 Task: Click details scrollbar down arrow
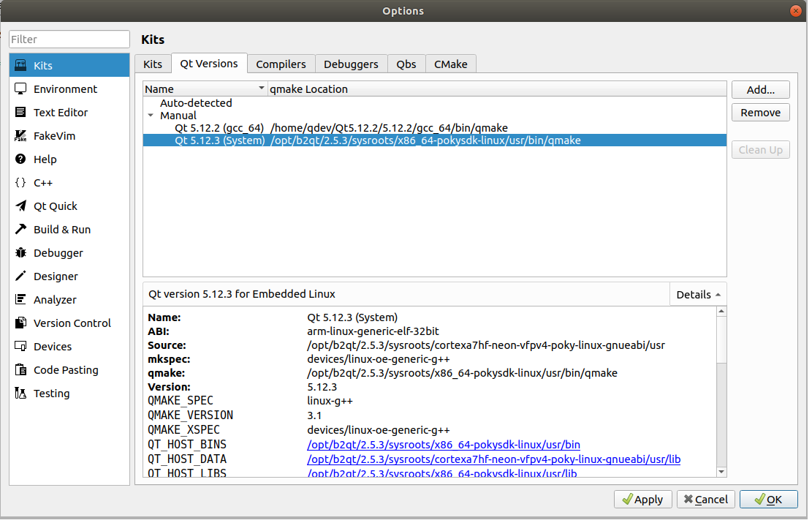click(x=721, y=472)
